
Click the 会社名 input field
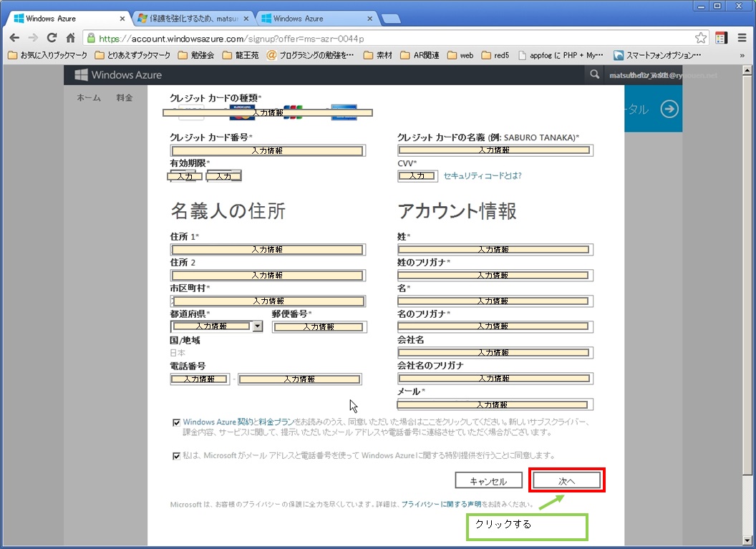pos(495,353)
